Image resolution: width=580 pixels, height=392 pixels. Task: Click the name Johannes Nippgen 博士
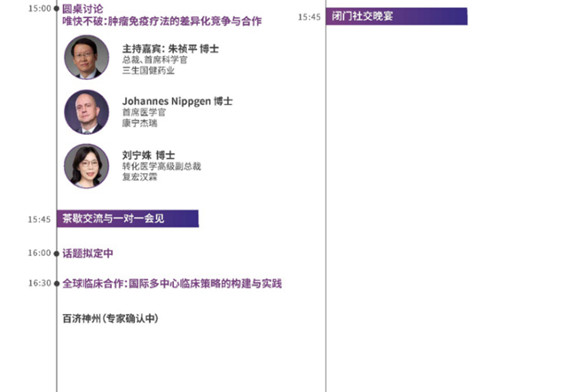(x=178, y=101)
